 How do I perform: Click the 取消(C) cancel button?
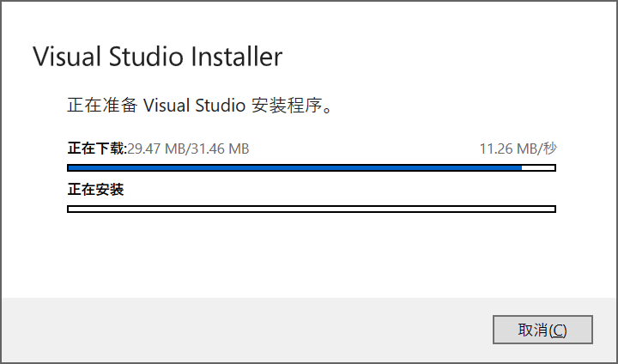[542, 330]
